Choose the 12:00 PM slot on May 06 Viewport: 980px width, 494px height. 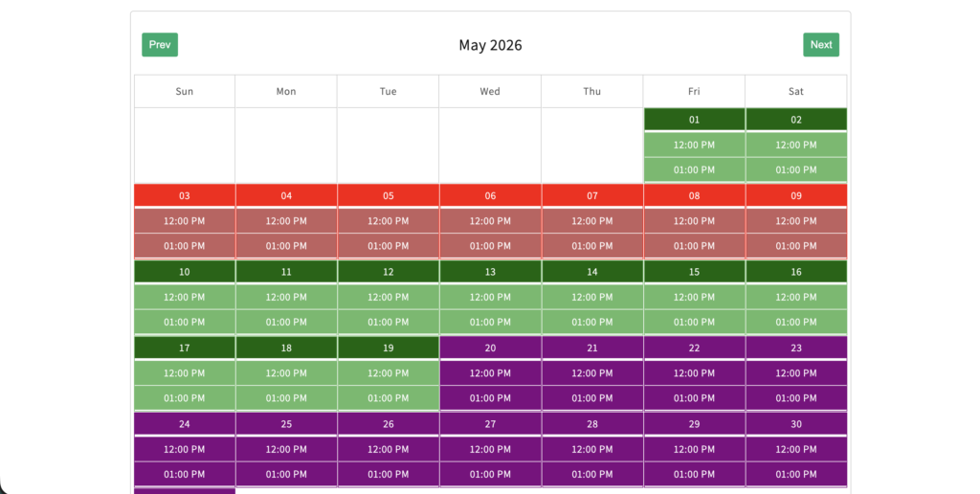(x=490, y=220)
